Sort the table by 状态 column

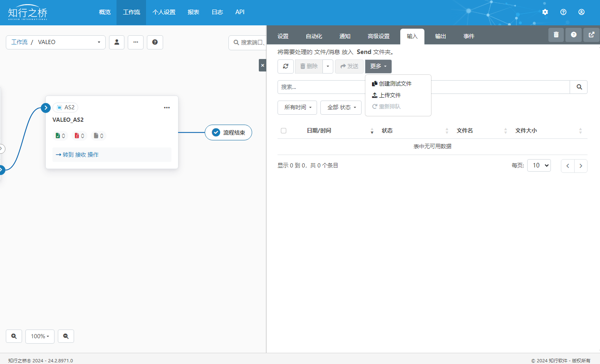coord(415,130)
